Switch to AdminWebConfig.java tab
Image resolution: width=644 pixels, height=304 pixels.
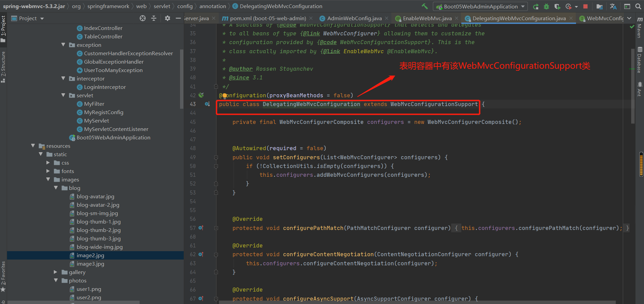(x=354, y=18)
